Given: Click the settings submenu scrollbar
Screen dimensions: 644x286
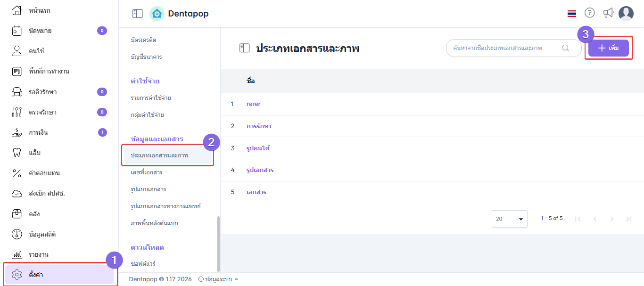Looking at the screenshot, I should (x=218, y=243).
